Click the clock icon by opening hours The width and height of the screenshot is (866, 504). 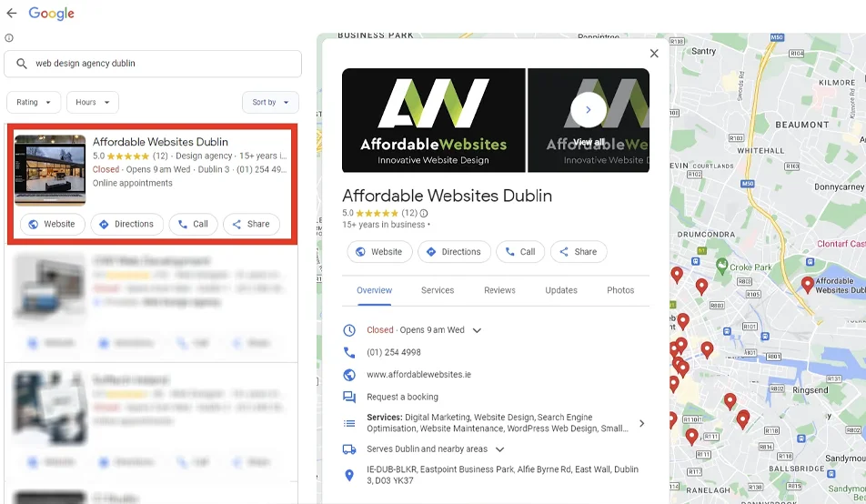click(349, 330)
